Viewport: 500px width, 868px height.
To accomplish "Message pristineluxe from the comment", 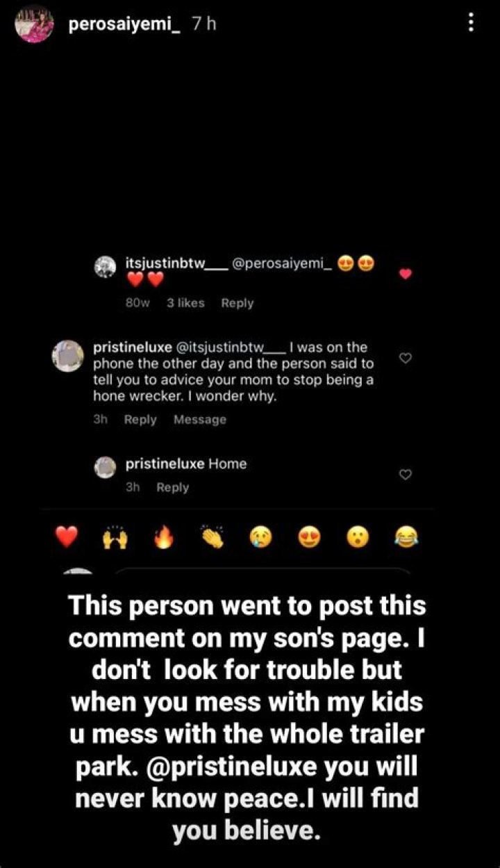I will [x=200, y=420].
